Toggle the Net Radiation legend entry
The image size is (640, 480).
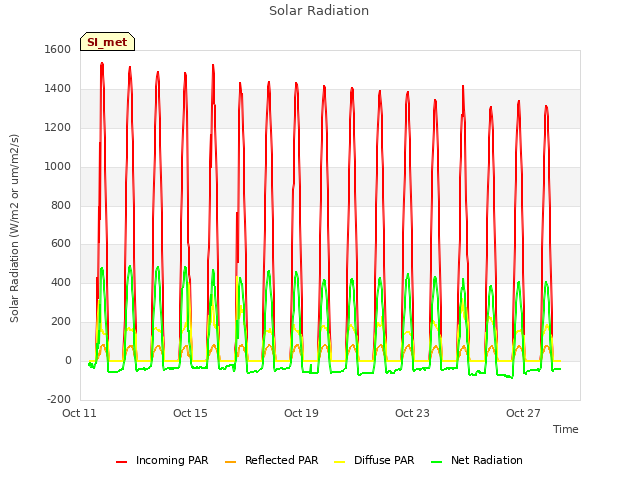477,460
